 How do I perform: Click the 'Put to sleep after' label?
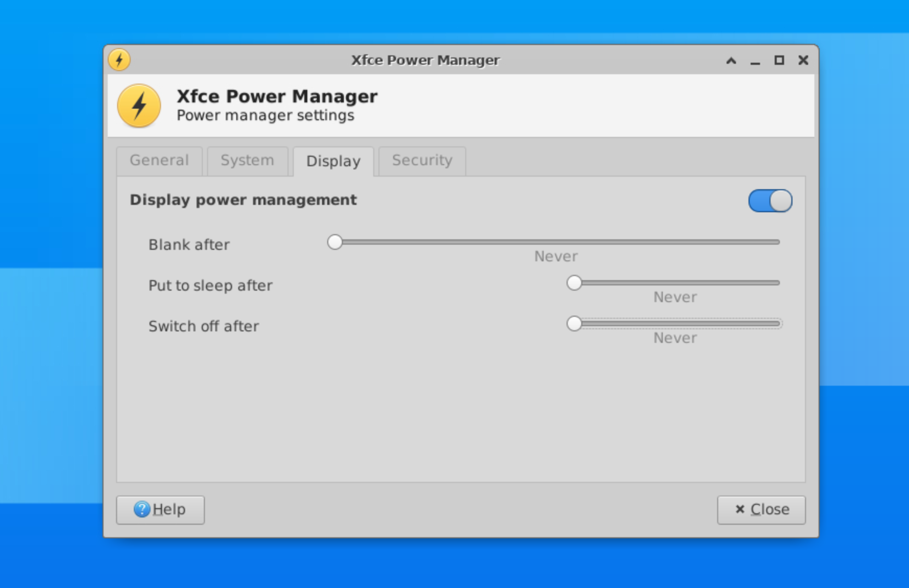[x=211, y=285]
